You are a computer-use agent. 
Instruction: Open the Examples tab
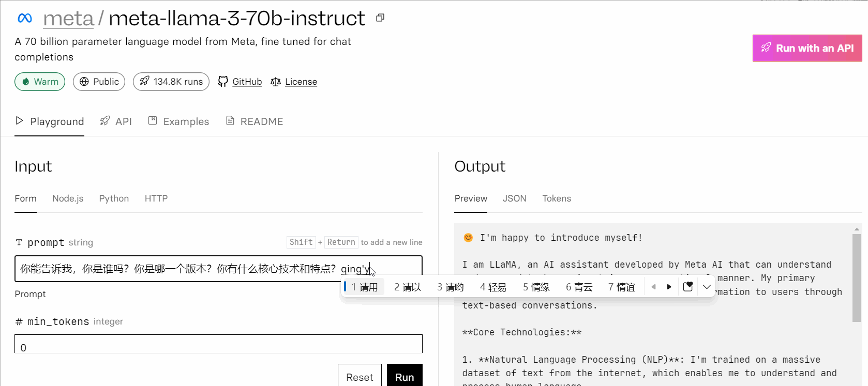(179, 121)
